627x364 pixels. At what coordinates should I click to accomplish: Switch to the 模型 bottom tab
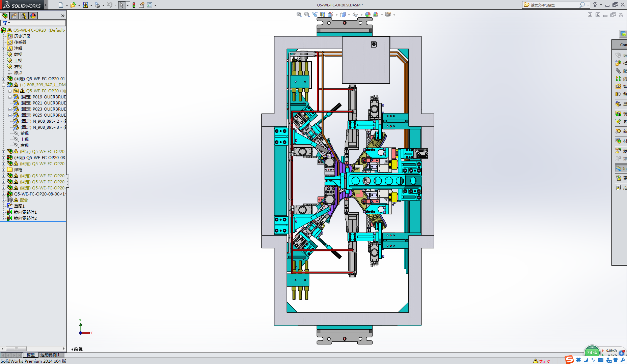[x=31, y=355]
